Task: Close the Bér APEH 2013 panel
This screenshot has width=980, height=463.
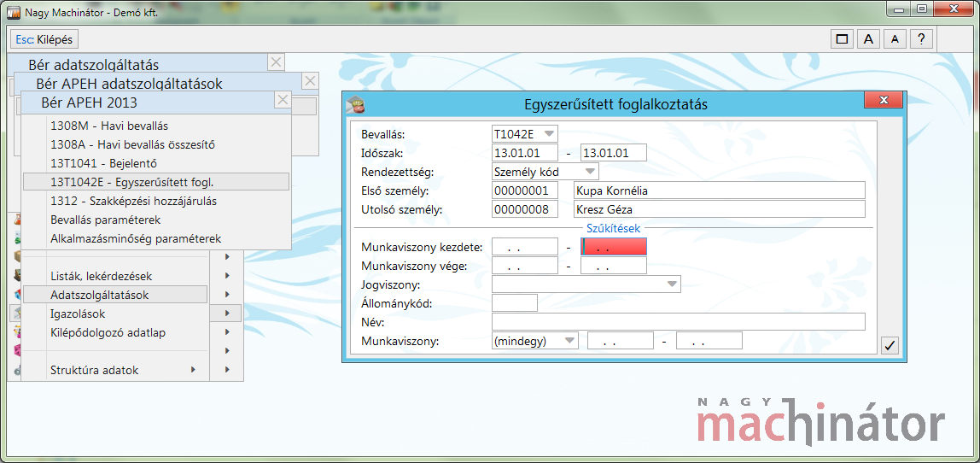Action: [x=283, y=100]
